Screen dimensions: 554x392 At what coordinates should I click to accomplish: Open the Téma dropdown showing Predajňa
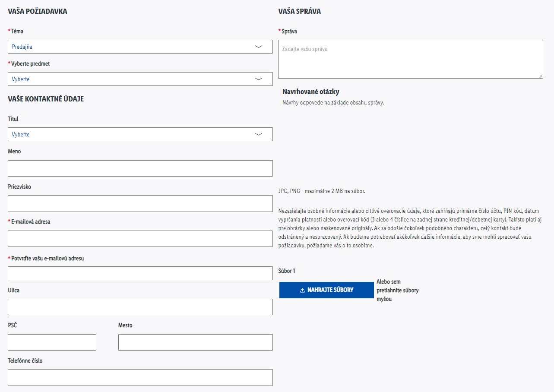(x=140, y=47)
